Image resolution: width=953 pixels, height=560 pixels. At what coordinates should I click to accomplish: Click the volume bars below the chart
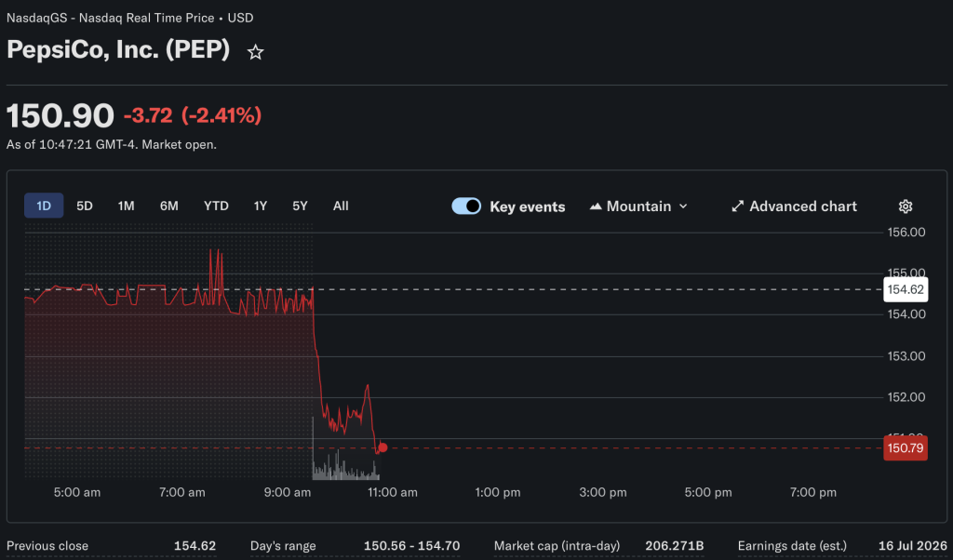pos(345,466)
